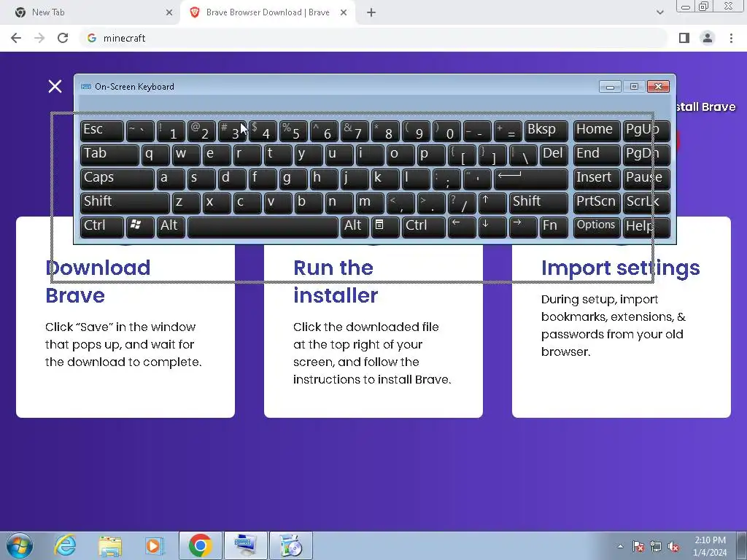Click the End key
The width and height of the screenshot is (747, 560).
pos(597,155)
